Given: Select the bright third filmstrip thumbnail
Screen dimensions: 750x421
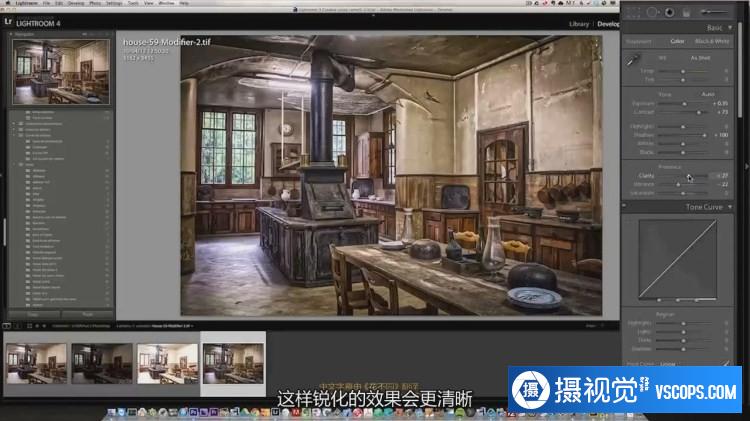Looking at the screenshot, I should [167, 364].
